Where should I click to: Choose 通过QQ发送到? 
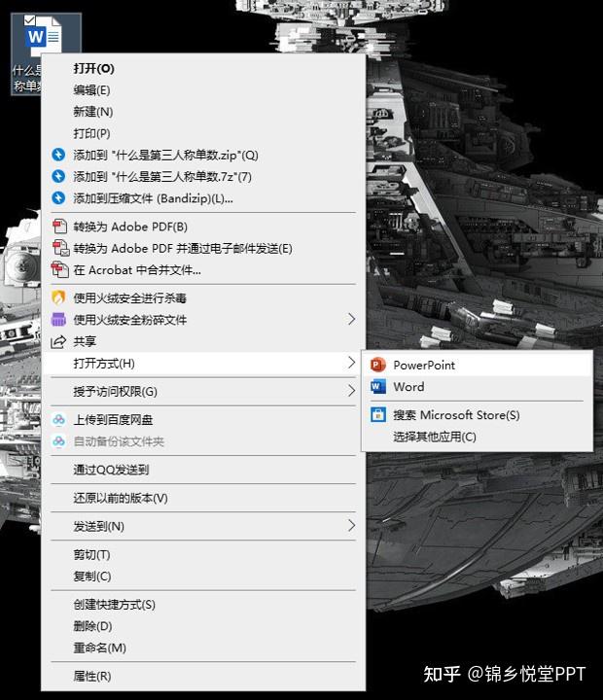click(x=203, y=470)
